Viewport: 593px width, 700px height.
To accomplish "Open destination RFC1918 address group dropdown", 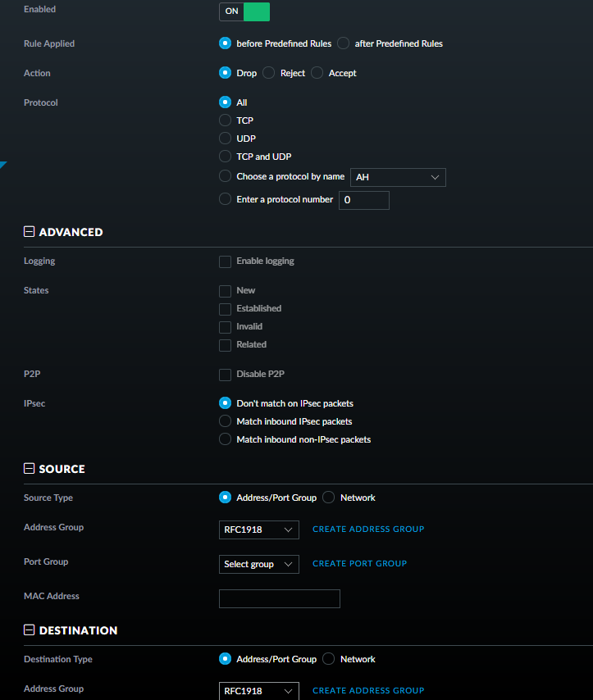I will 258,691.
